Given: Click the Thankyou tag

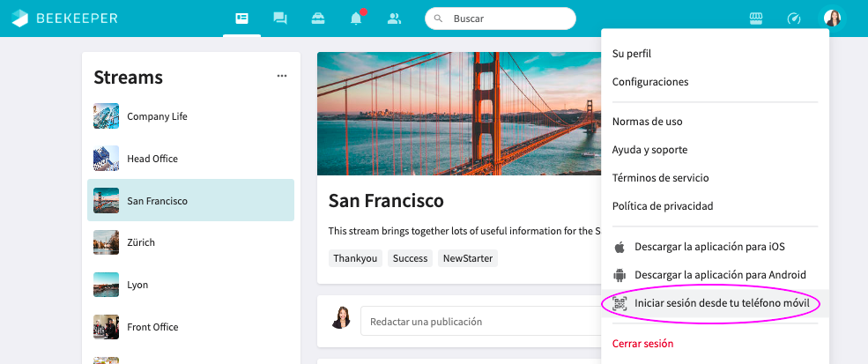Looking at the screenshot, I should pos(355,258).
